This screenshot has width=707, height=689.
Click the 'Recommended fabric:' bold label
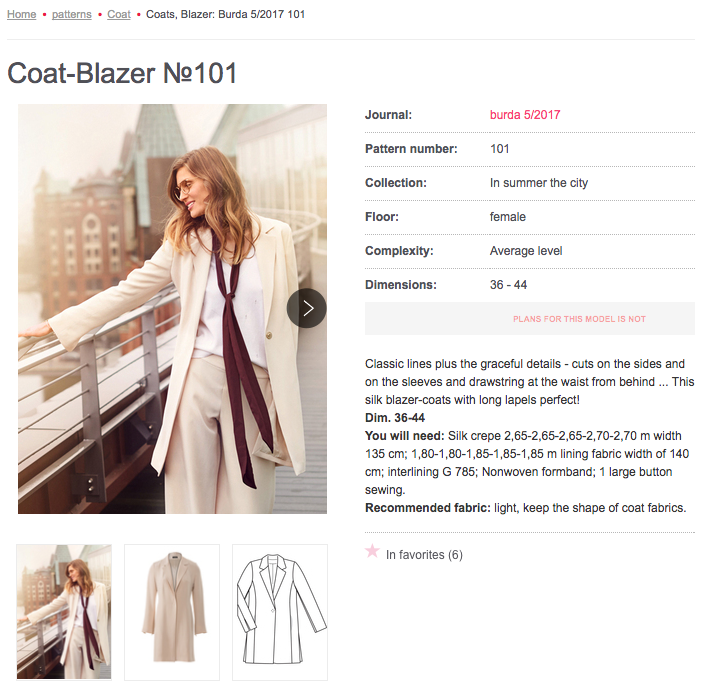[426, 508]
